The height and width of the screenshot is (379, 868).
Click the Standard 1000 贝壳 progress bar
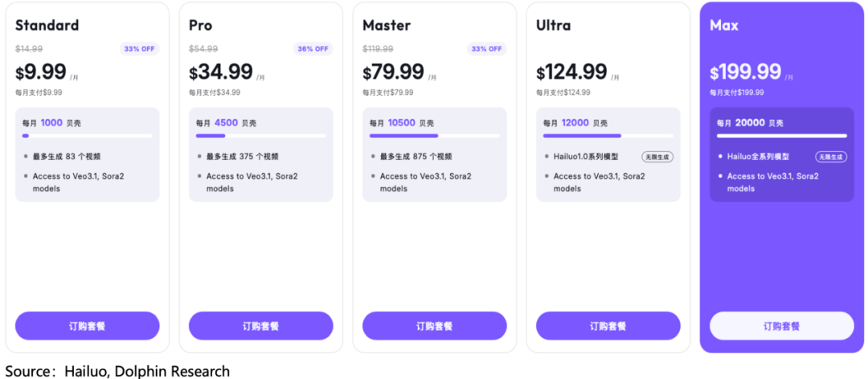tap(87, 136)
